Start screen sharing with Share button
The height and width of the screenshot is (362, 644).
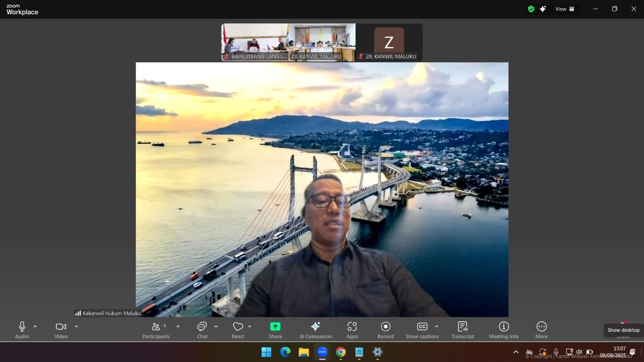275,330
